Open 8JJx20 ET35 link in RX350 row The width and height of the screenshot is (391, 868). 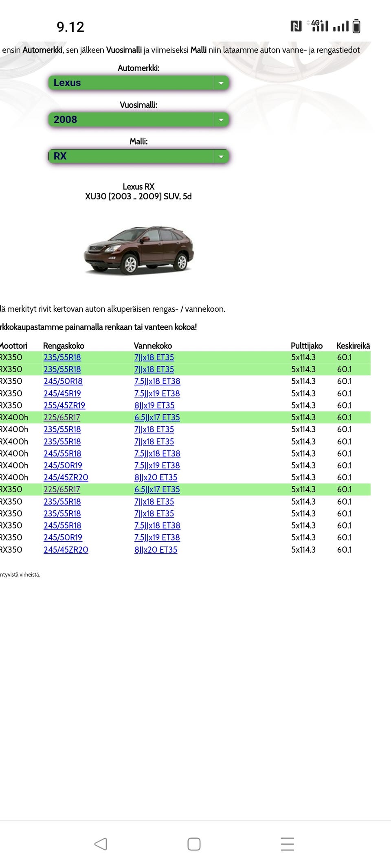pos(156,550)
